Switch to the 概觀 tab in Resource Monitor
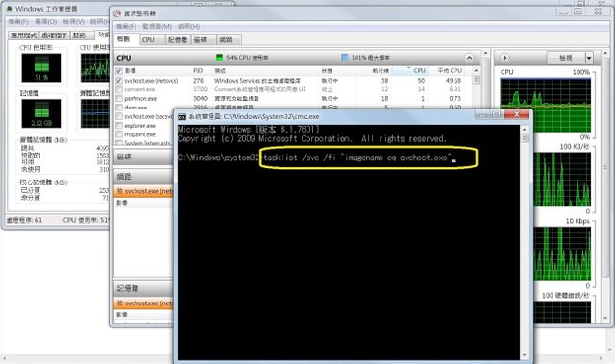Viewport: 615px width, 364px height. pyautogui.click(x=127, y=39)
